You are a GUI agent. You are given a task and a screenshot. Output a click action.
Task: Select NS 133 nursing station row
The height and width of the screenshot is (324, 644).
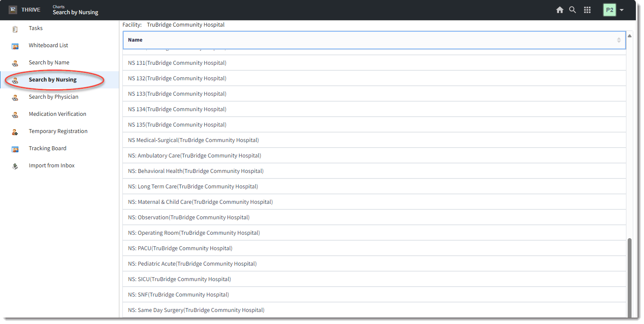tap(374, 94)
